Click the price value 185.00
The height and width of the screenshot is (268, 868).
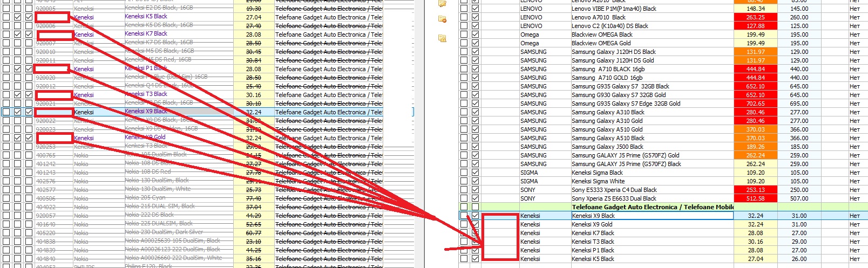click(799, 147)
